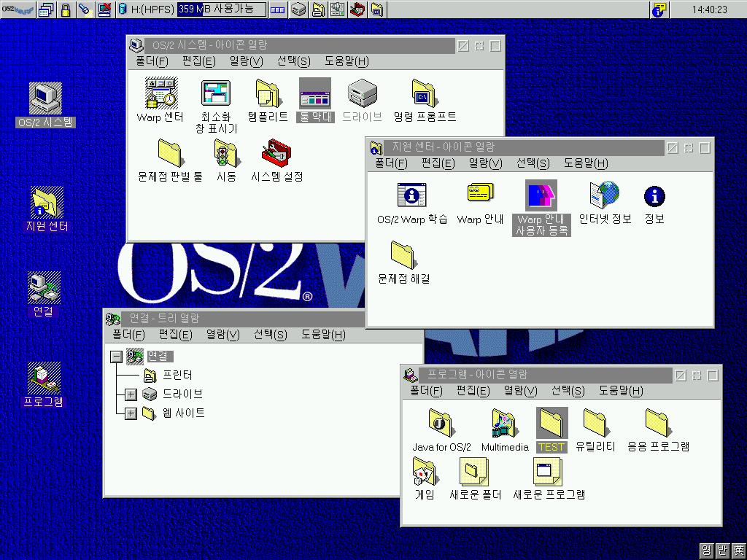Image resolution: width=747 pixels, height=560 pixels.
Task: Select the 시동 traffic light folder icon
Action: coord(226,160)
